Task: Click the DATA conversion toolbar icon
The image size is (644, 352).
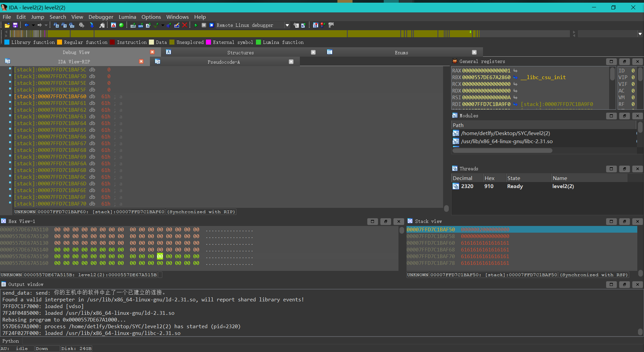Action: pyautogui.click(x=141, y=25)
